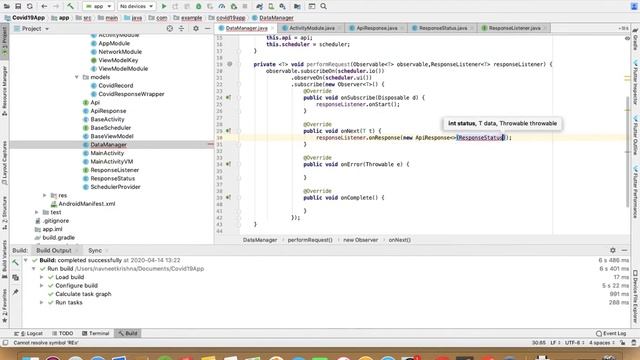Click the UTF-8 encoding status entry
640x360 pixels.
pos(573,343)
